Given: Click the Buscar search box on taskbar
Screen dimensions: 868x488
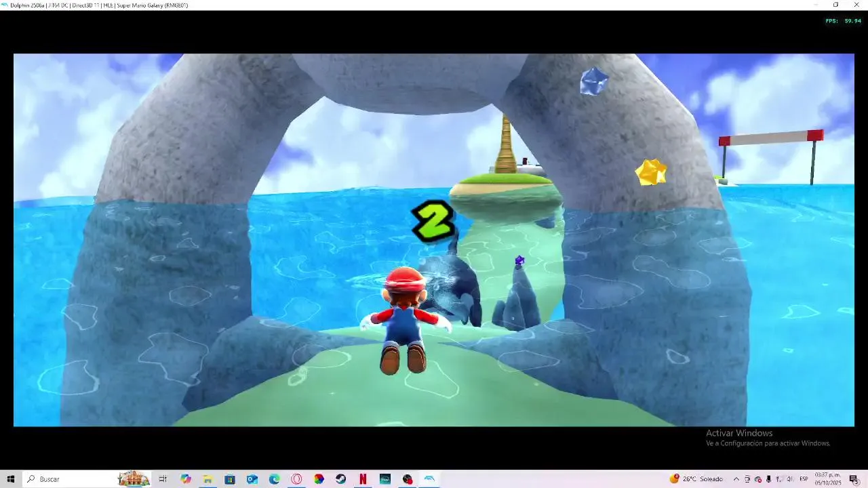Looking at the screenshot, I should (87, 479).
